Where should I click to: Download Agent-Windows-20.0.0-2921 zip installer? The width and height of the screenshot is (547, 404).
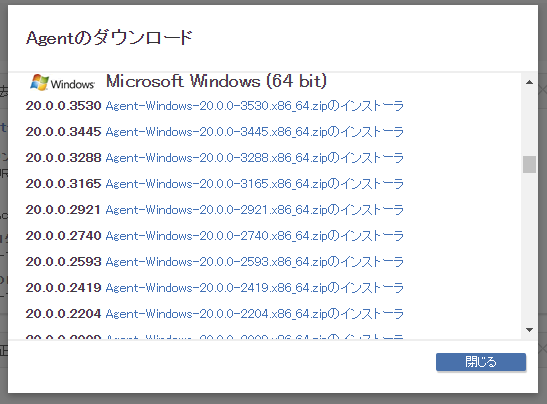254,210
